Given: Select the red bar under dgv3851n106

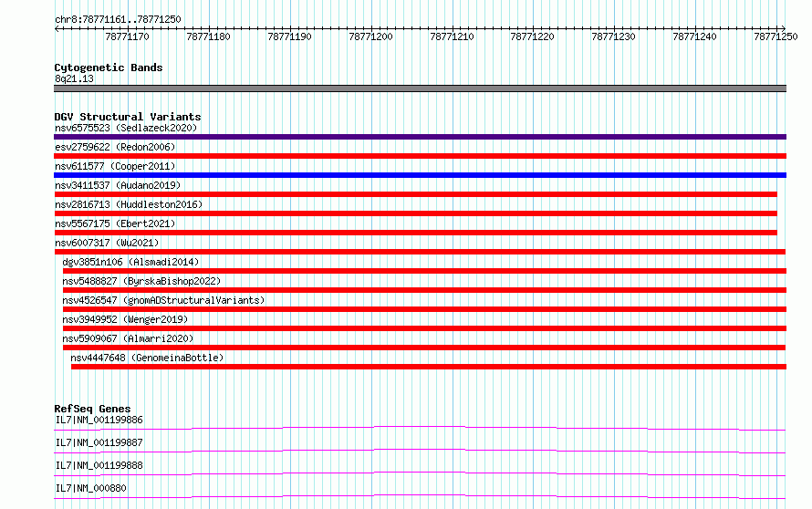Looking at the screenshot, I should click(x=424, y=271).
